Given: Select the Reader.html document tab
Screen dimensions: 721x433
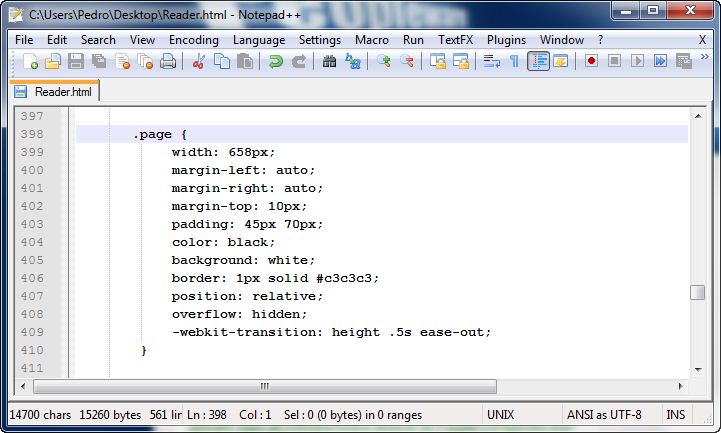Looking at the screenshot, I should tap(56, 91).
